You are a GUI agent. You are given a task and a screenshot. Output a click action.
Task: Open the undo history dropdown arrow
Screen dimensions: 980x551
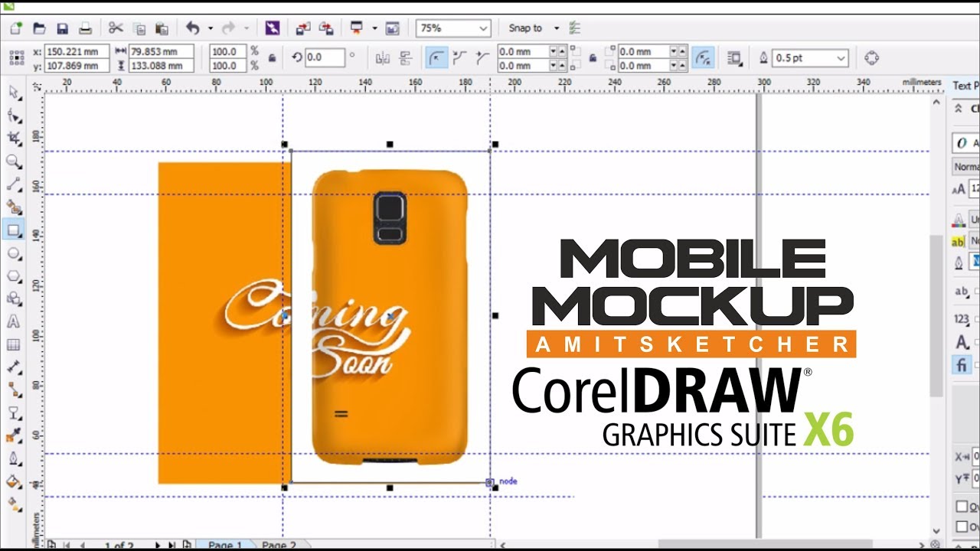(x=210, y=28)
